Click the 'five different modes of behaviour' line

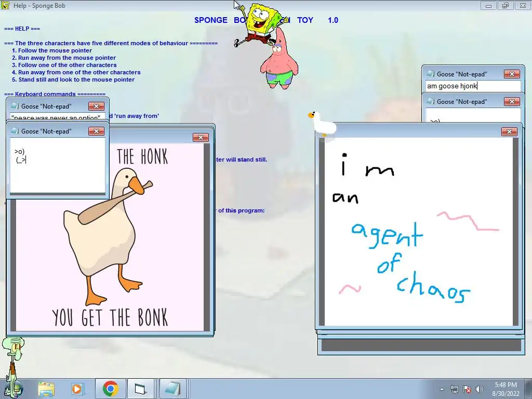coord(111,43)
